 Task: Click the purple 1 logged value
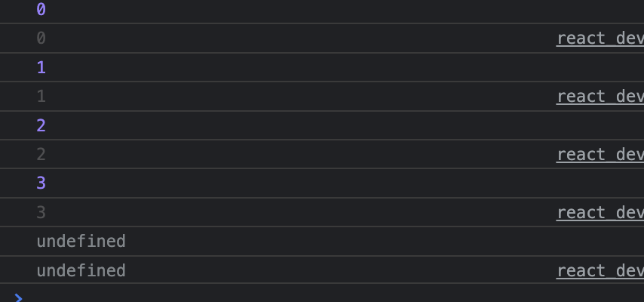[41, 68]
